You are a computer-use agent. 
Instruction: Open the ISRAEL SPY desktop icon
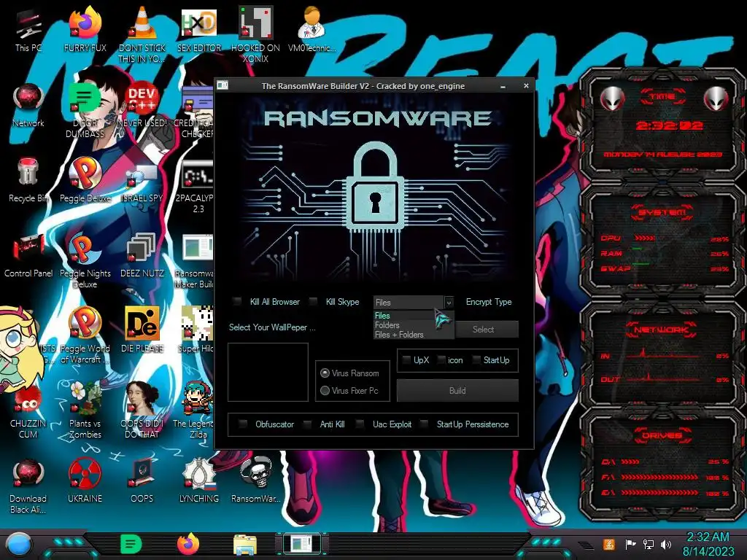[x=142, y=181]
